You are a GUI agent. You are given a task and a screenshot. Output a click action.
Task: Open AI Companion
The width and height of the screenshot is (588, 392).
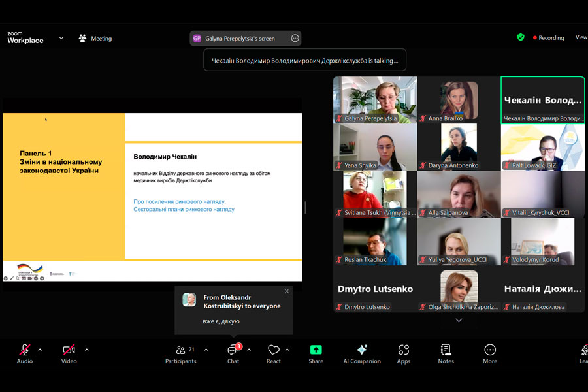pos(362,353)
